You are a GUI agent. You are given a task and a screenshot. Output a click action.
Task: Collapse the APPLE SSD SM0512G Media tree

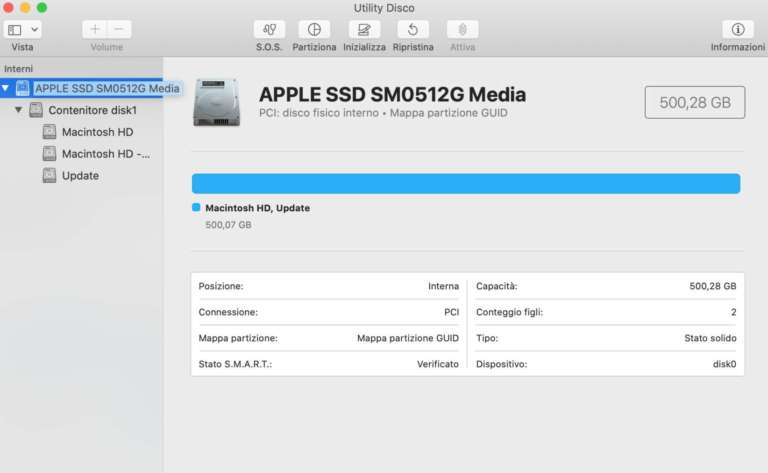tap(5, 89)
